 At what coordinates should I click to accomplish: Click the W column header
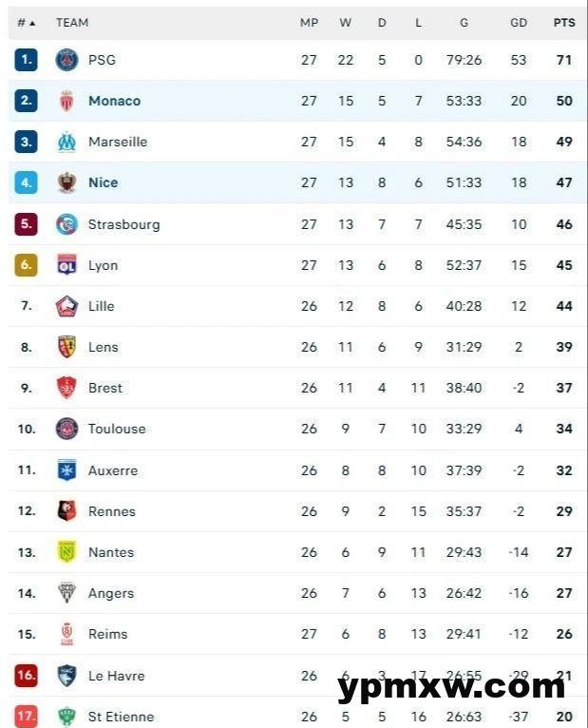[x=345, y=23]
